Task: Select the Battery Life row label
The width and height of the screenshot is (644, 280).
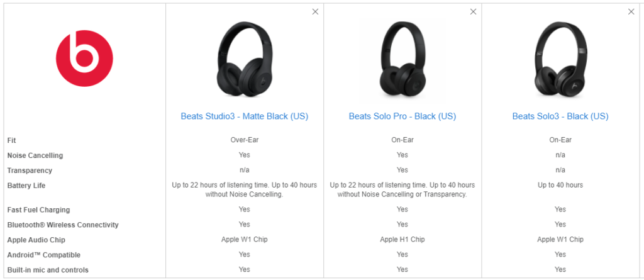Action: pos(26,186)
